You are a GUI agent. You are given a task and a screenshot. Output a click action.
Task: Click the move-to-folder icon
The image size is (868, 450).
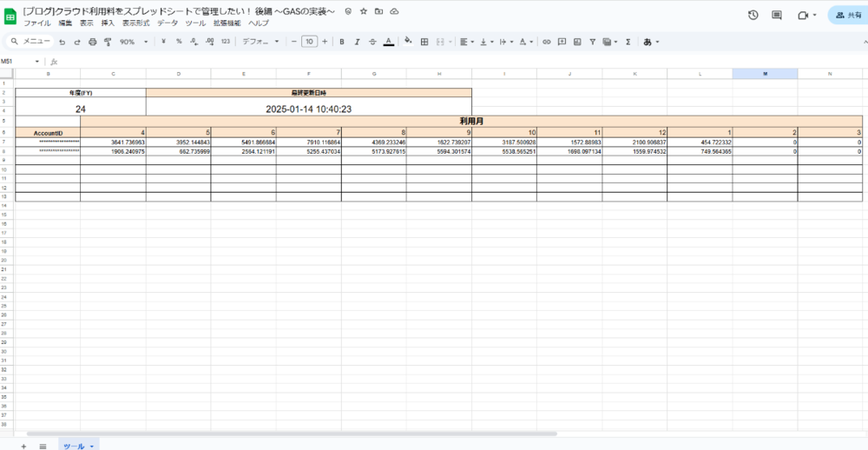tap(378, 11)
